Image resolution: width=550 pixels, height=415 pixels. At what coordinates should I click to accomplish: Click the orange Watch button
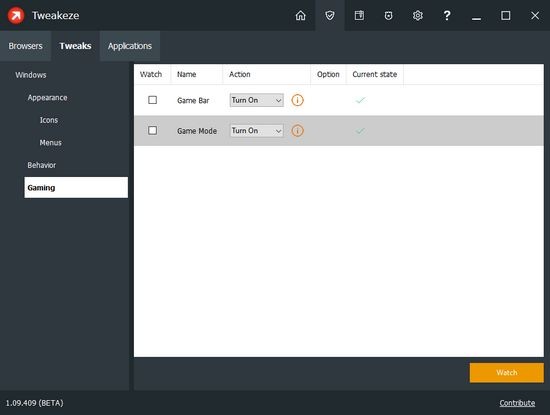pyautogui.click(x=507, y=373)
